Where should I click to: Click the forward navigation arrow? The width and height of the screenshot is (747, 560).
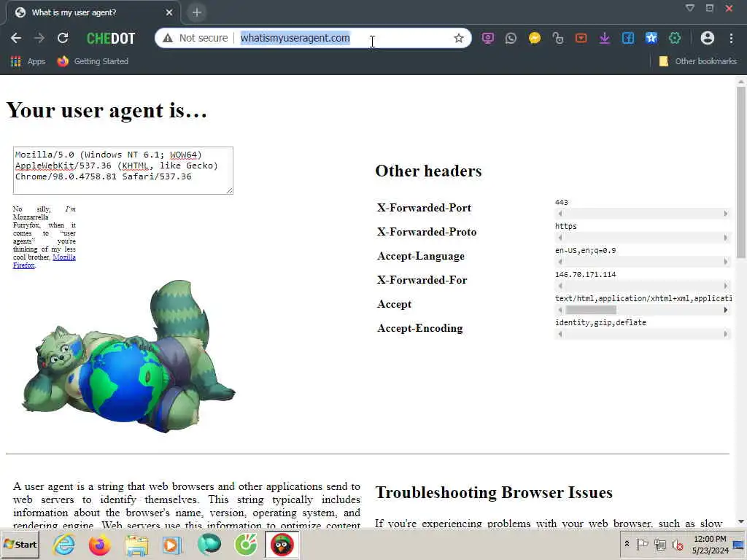coord(39,38)
